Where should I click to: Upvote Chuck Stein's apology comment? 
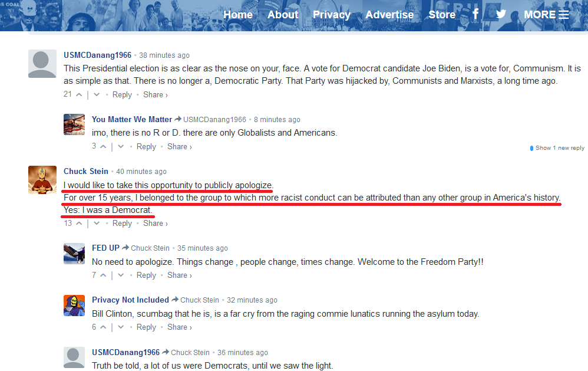pyautogui.click(x=79, y=223)
